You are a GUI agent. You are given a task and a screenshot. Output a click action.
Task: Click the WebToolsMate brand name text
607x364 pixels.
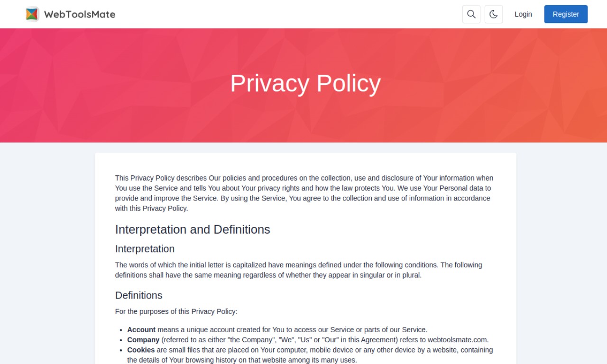click(80, 14)
